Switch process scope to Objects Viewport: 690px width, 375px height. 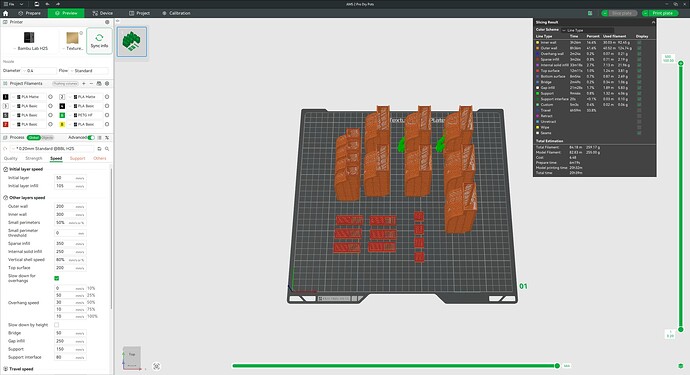click(48, 138)
